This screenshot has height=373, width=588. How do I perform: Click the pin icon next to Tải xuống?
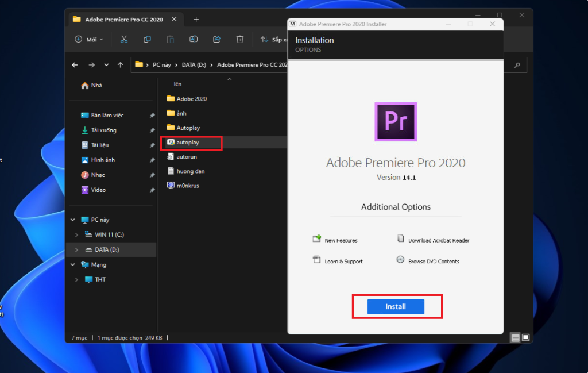152,130
